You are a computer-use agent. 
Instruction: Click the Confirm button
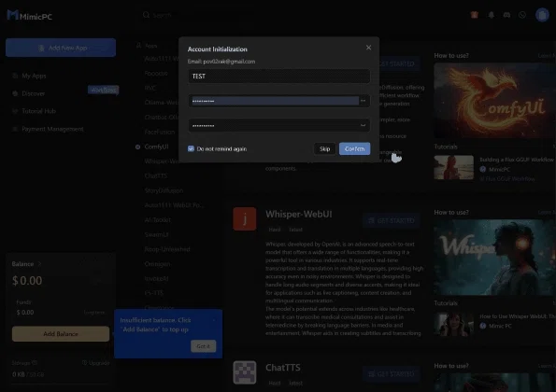pos(354,148)
